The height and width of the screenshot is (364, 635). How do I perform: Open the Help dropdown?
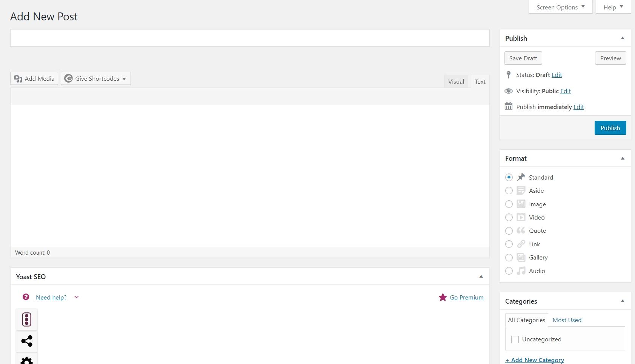[x=613, y=7]
